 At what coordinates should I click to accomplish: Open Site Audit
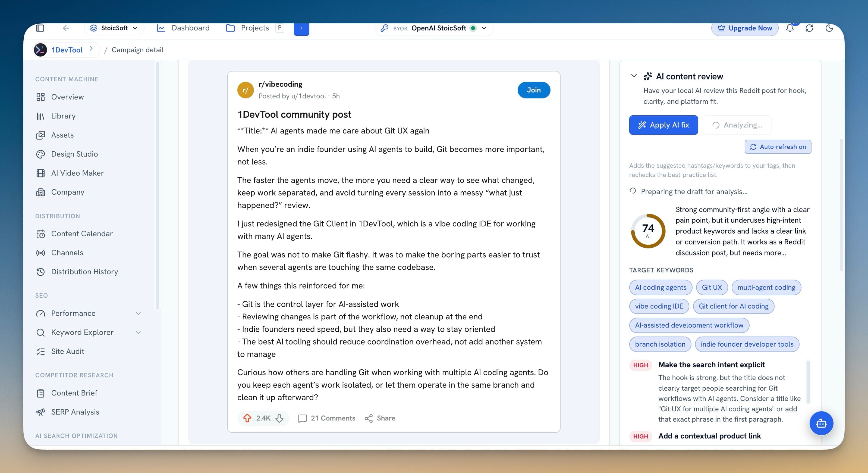pos(67,351)
